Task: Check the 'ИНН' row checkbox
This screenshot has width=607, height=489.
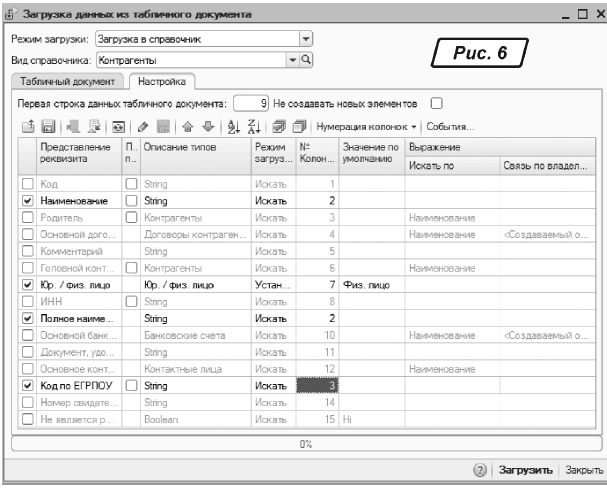Action: coord(28,300)
